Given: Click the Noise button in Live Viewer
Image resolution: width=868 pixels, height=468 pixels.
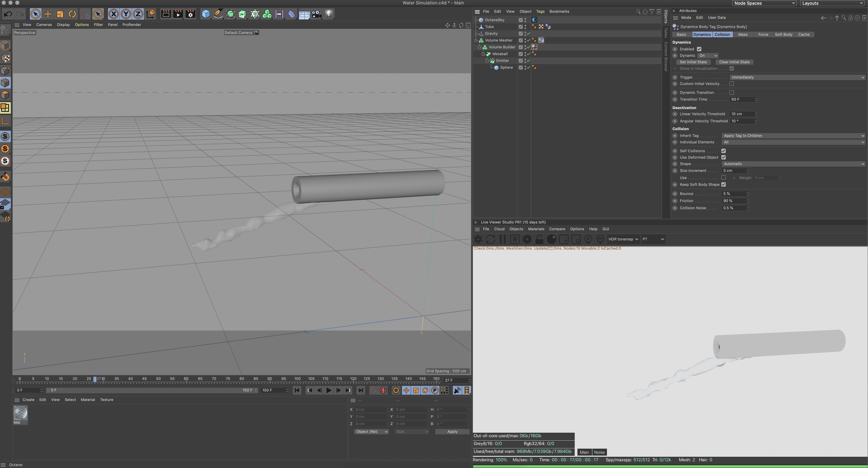Looking at the screenshot, I should coord(599,452).
